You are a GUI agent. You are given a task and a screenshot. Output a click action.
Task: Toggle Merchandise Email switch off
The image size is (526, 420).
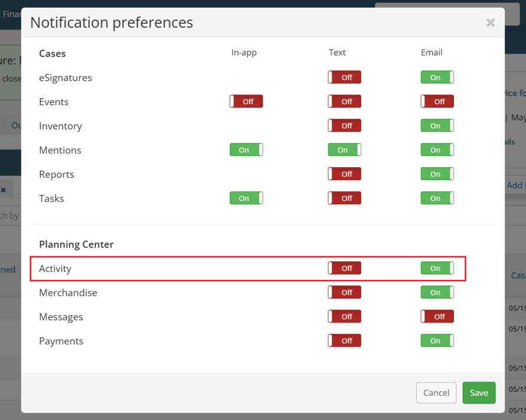[x=437, y=292]
